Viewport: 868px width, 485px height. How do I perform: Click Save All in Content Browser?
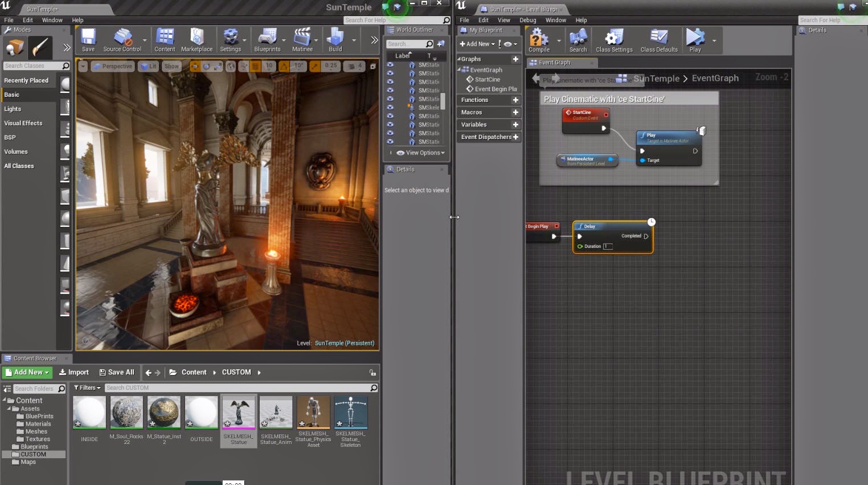[x=117, y=373]
